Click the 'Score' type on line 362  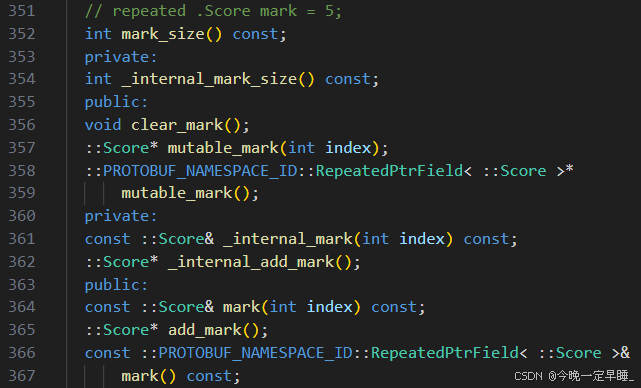126,262
